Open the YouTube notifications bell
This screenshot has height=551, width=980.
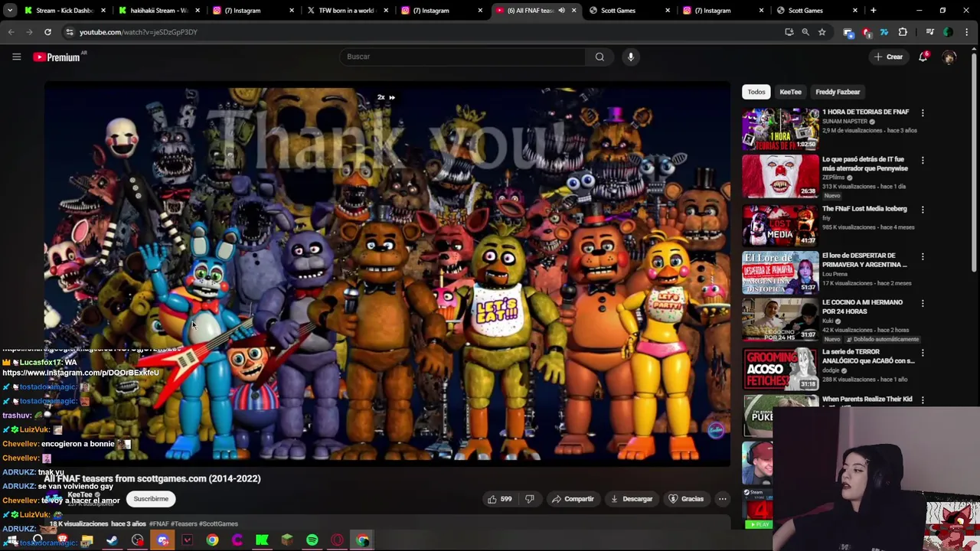923,57
